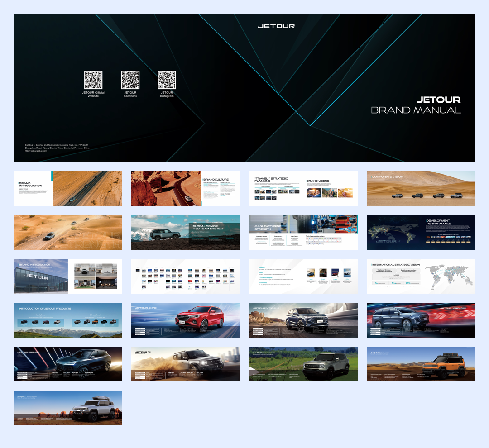Select the Corporate Vision page thumbnail
Viewport: 489px width, 448px height.
click(x=421, y=188)
